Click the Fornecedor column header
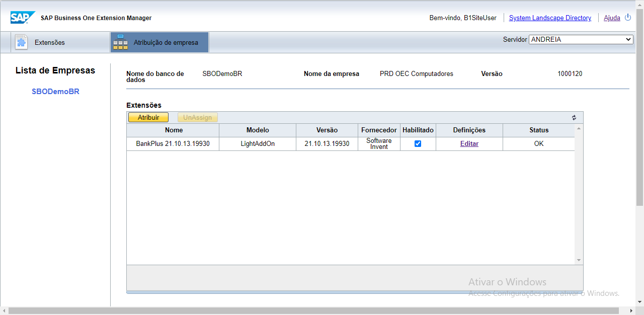 coord(379,130)
